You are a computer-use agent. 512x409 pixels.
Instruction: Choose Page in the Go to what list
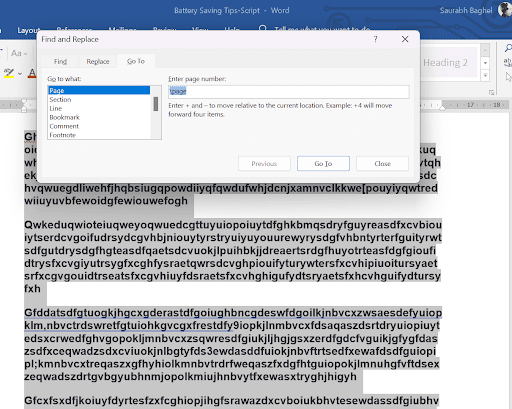(x=99, y=90)
